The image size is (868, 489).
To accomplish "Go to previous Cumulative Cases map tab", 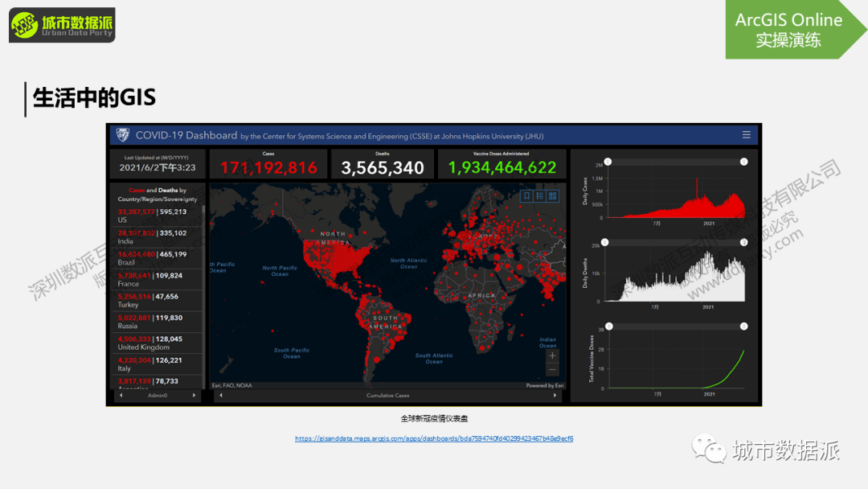I will [221, 396].
